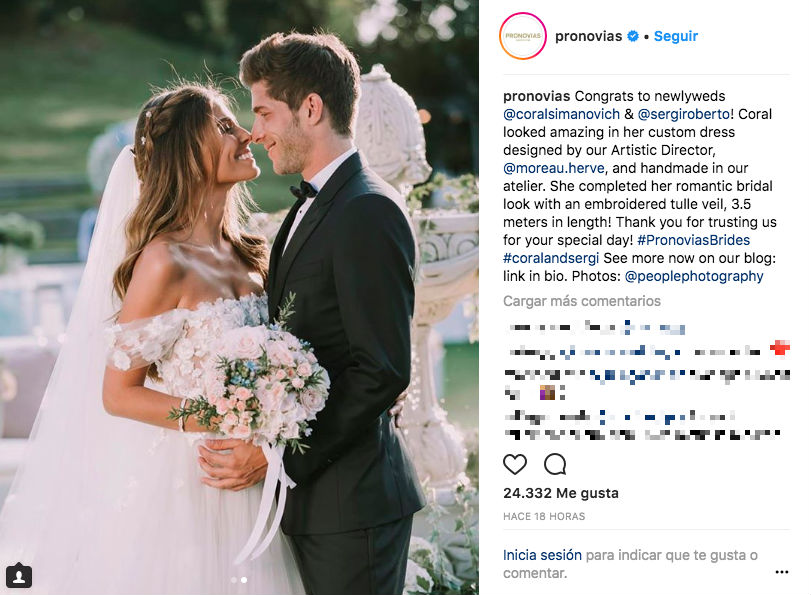Click the heart like icon
Viewport: 811px width, 595px height.
[515, 464]
